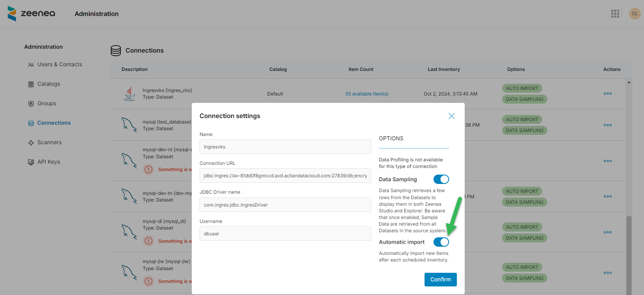644x295 pixels.
Task: Open the apps grid menu icon
Action: [615, 14]
